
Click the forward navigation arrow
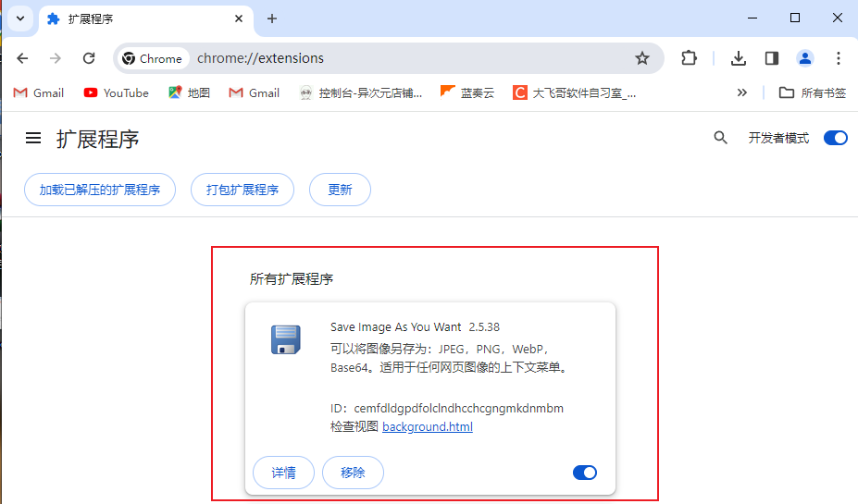point(56,58)
